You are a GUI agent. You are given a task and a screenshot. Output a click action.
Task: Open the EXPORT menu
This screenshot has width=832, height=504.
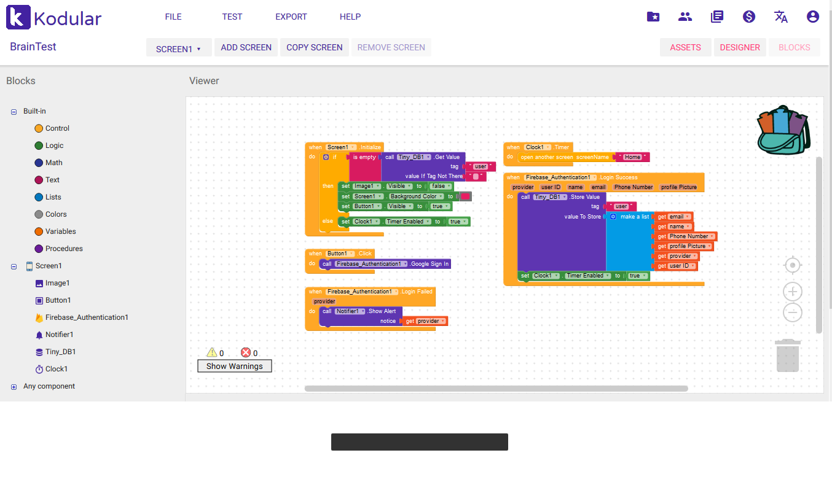click(x=291, y=17)
